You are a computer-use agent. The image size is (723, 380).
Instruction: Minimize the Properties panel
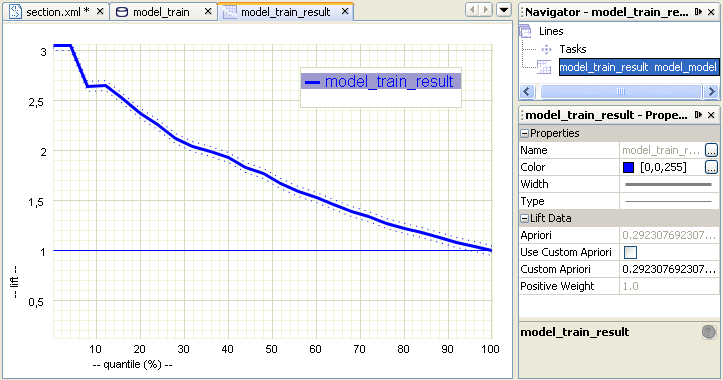click(x=699, y=115)
